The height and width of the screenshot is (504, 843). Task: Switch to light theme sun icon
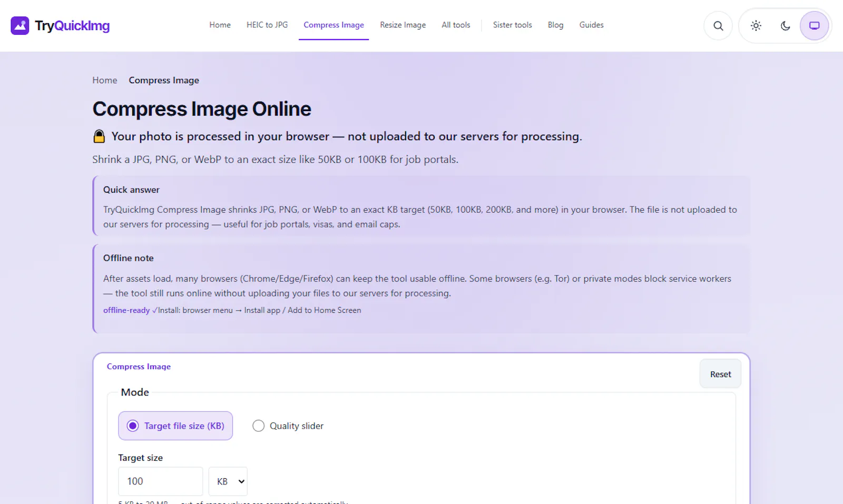pyautogui.click(x=756, y=26)
